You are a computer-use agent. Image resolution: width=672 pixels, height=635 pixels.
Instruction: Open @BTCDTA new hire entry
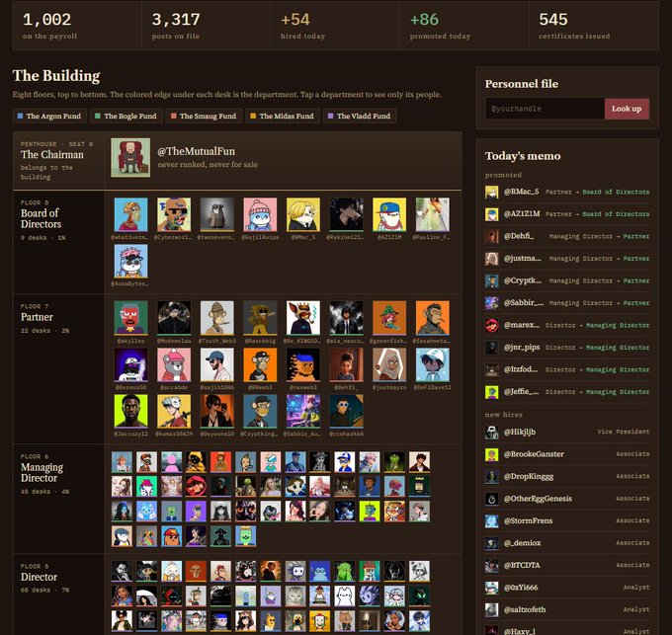pyautogui.click(x=567, y=565)
